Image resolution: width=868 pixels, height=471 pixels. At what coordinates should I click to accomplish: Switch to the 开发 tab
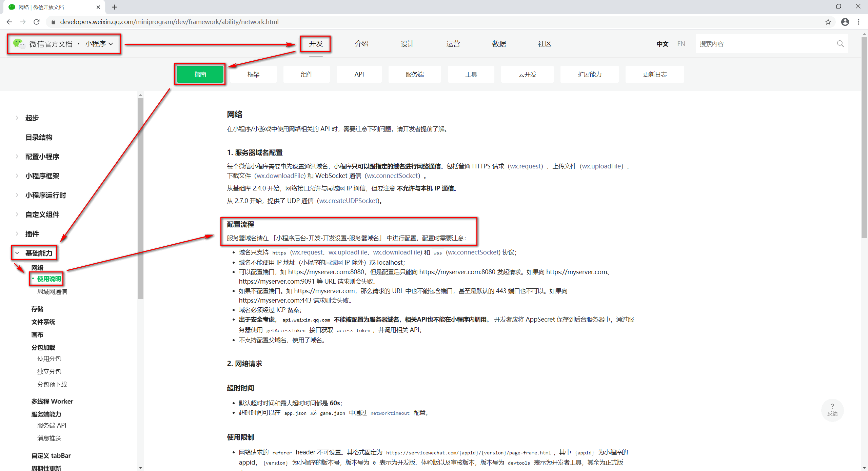click(x=315, y=43)
